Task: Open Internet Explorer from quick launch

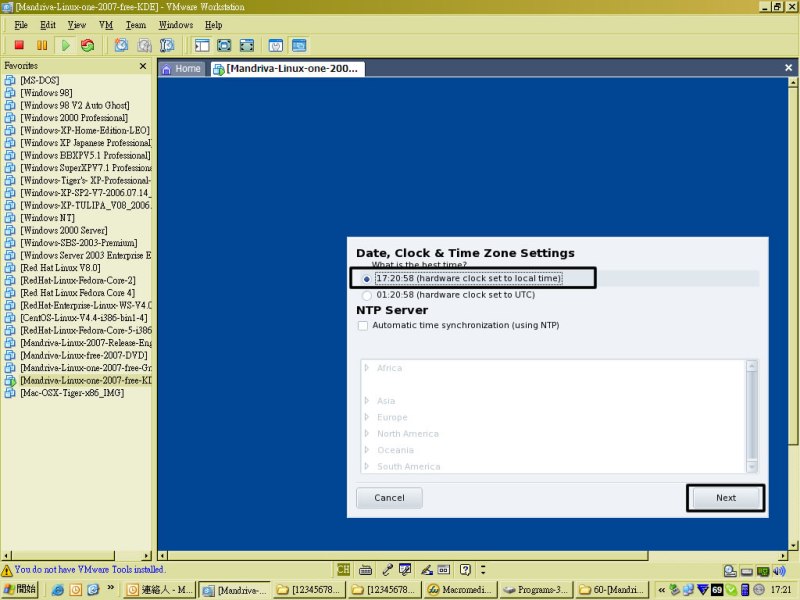Action: [x=58, y=590]
